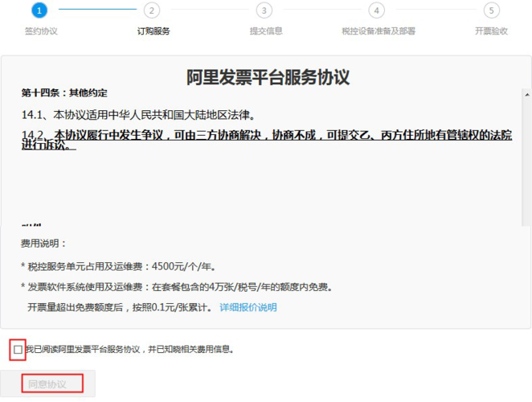The height and width of the screenshot is (402, 532).
Task: Click the step 1 circle icon
Action: [x=41, y=10]
